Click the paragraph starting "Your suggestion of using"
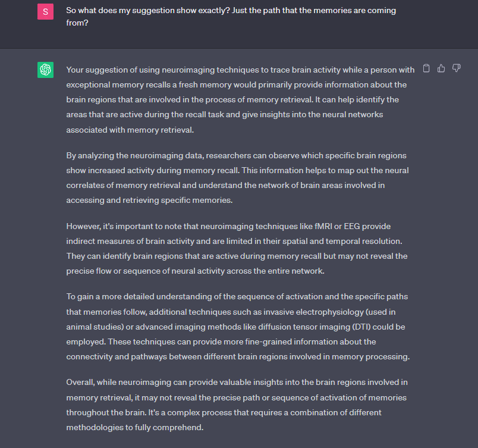Viewport: 478px width, 448px height. pyautogui.click(x=237, y=99)
